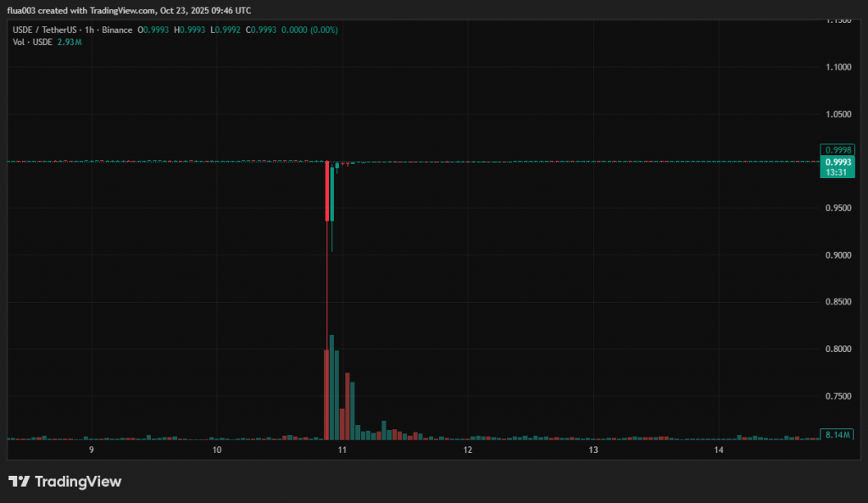Viewport: 868px width, 503px height.
Task: Select date 9 on the time axis
Action: 92,450
